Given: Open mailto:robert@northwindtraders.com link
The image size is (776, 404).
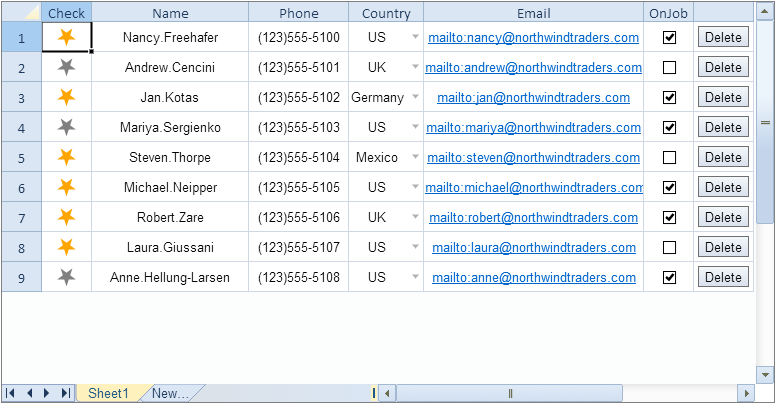Looking at the screenshot, I should (x=534, y=217).
